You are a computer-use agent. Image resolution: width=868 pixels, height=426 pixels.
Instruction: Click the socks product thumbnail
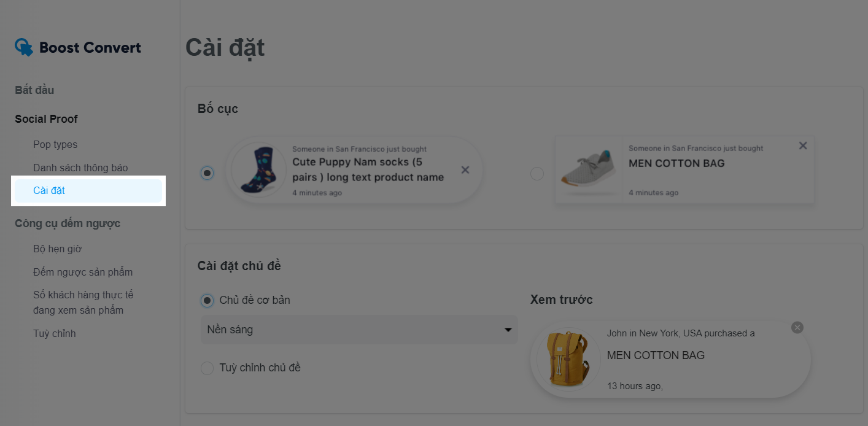coord(258,170)
